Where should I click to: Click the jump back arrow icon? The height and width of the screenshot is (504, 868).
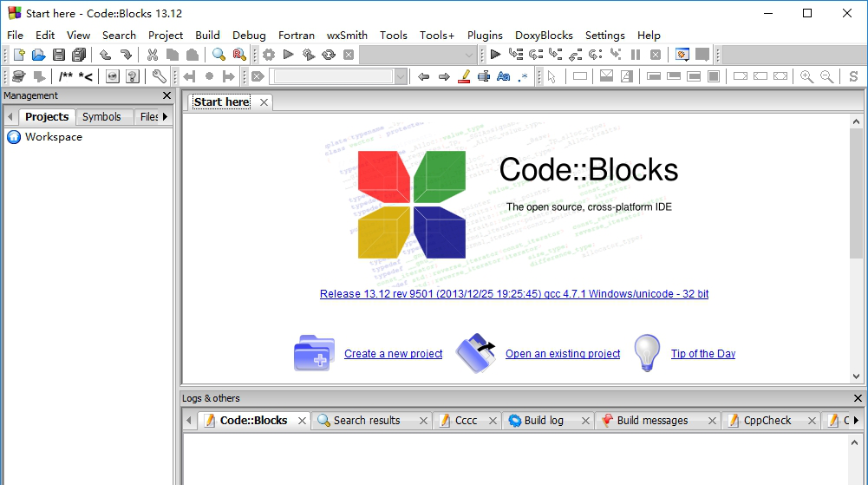[423, 76]
